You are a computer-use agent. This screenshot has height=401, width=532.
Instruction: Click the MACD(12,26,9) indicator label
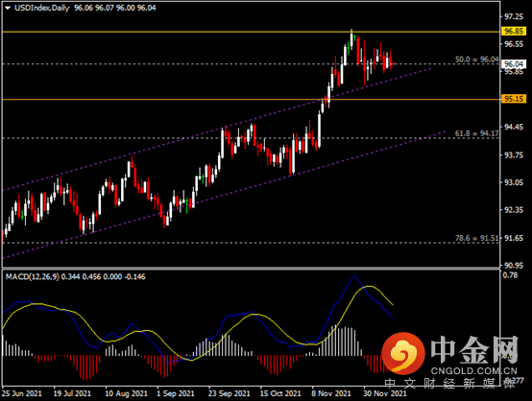click(x=33, y=277)
